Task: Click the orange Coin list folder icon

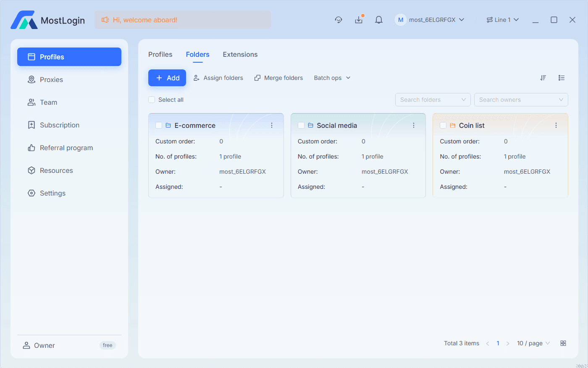Action: coord(453,125)
